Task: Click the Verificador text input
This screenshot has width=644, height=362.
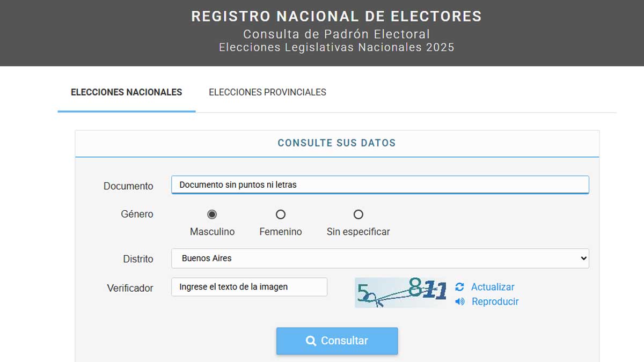Action: tap(249, 287)
